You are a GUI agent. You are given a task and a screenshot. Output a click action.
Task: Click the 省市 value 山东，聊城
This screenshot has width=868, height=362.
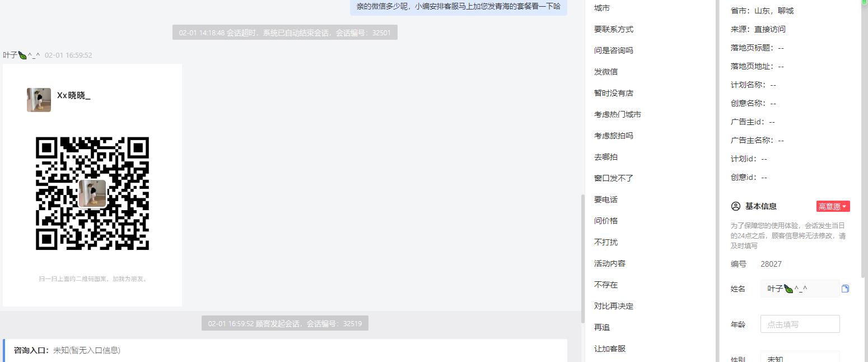click(774, 11)
